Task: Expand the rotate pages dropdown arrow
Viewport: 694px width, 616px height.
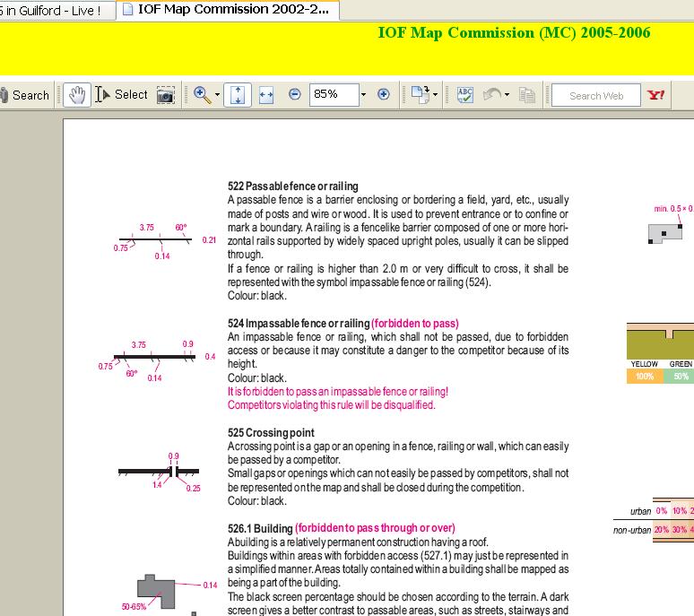Action: point(435,95)
